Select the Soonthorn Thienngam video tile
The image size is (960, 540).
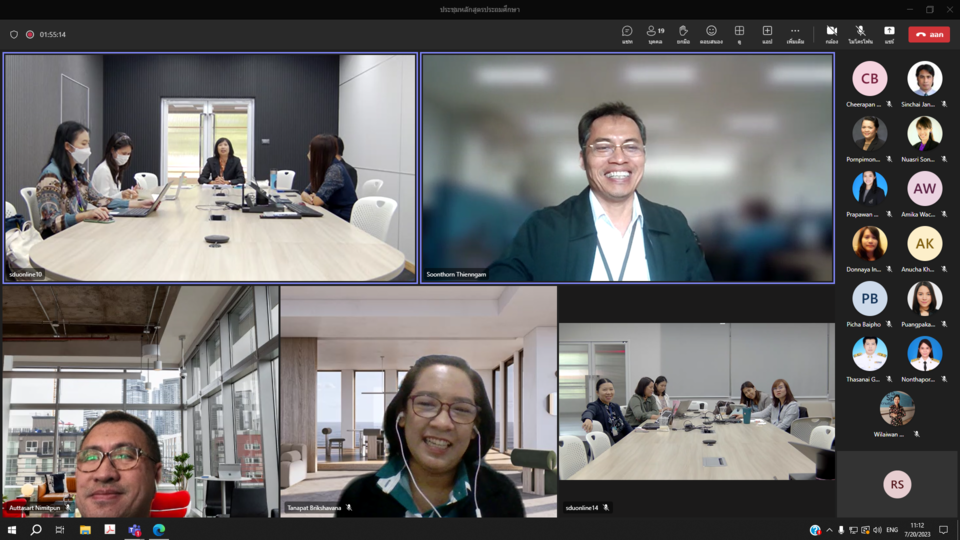click(x=627, y=168)
